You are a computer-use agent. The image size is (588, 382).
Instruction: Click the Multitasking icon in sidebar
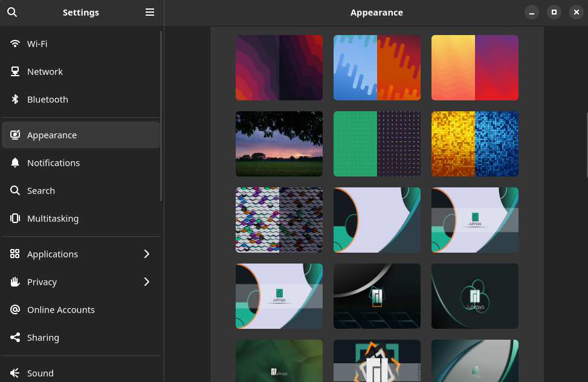(x=15, y=218)
